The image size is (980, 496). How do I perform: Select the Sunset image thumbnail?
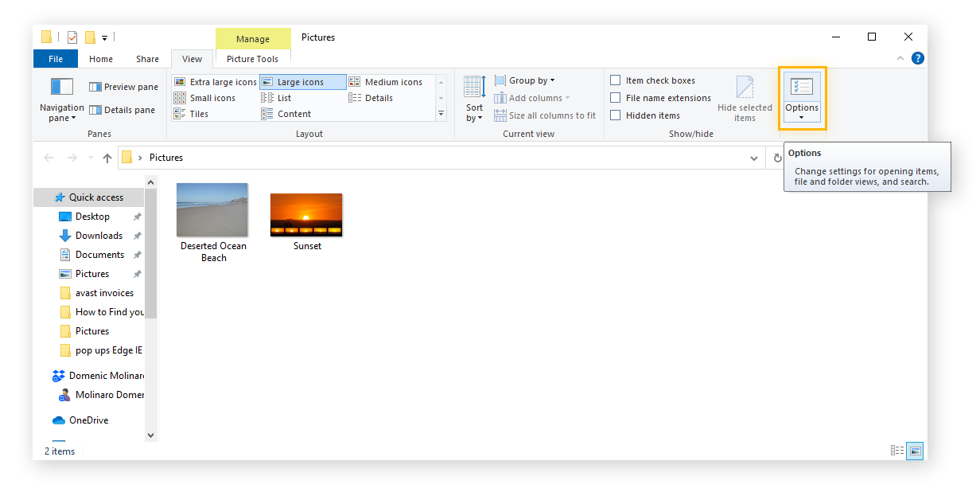coord(306,213)
